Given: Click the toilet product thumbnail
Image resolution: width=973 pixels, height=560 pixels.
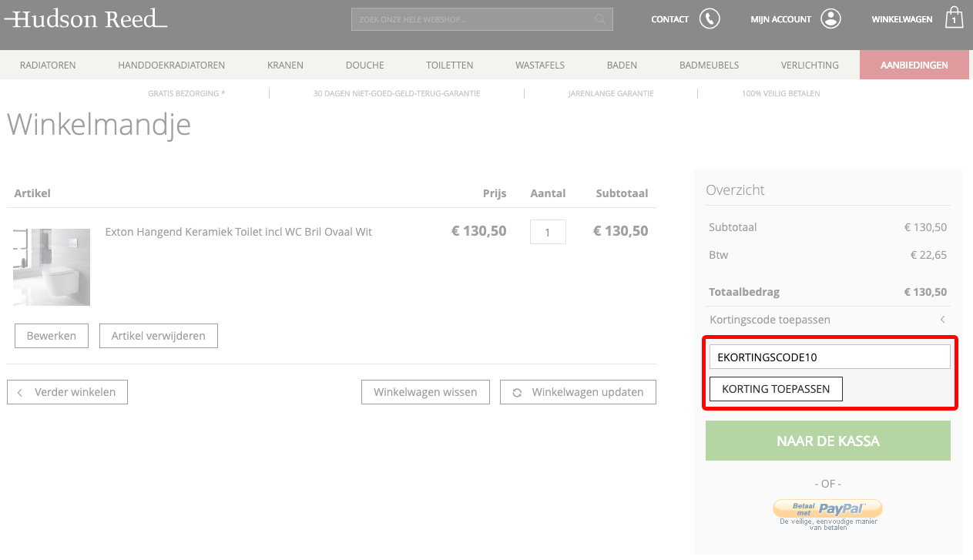Looking at the screenshot, I should [x=52, y=267].
